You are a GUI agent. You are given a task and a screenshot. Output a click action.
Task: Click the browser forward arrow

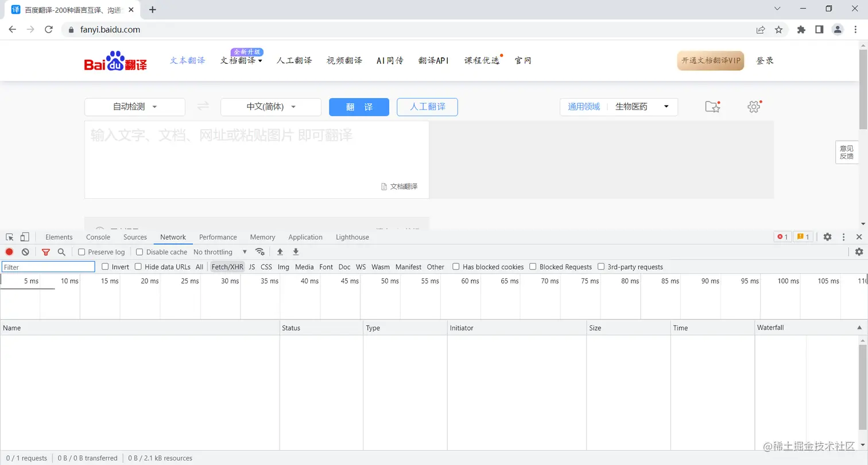(30, 30)
